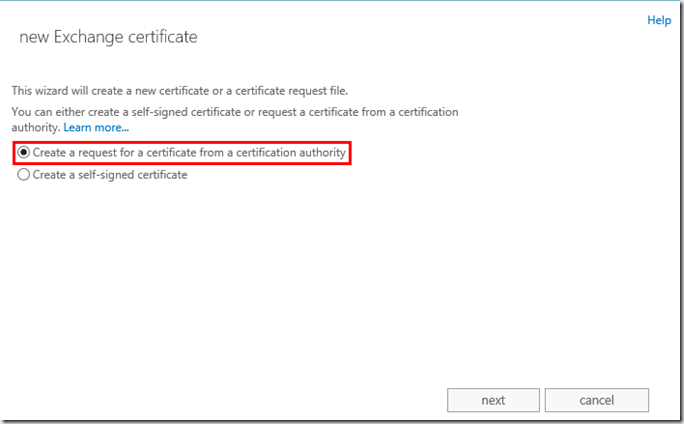Select the self-signed certificate radio button
684x424 pixels.
24,175
